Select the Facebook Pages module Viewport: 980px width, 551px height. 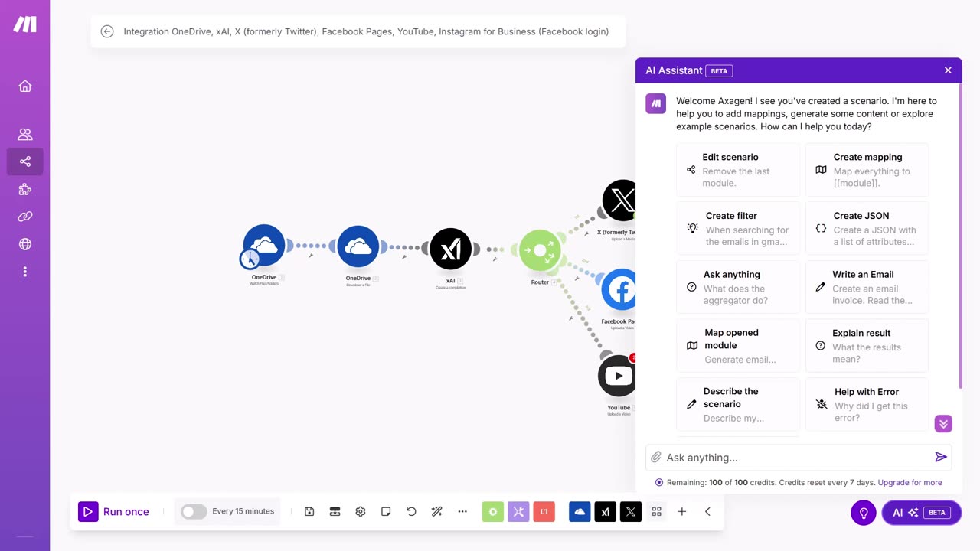tap(619, 290)
